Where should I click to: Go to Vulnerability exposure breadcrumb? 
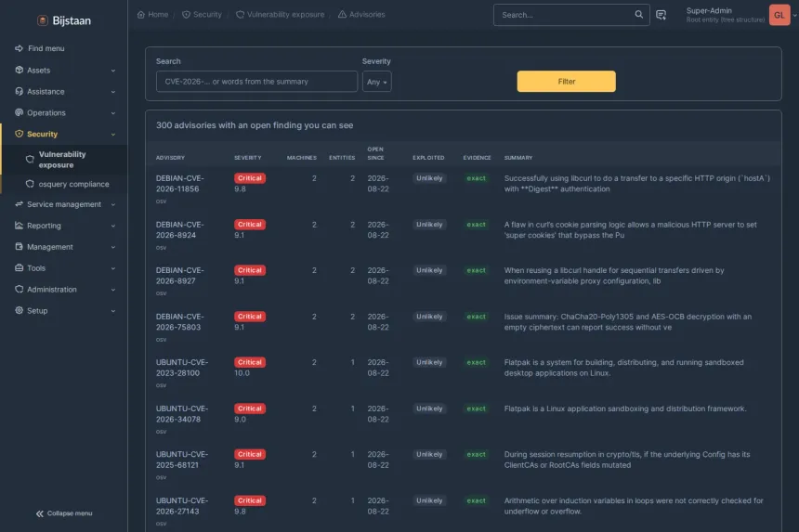coord(281,15)
